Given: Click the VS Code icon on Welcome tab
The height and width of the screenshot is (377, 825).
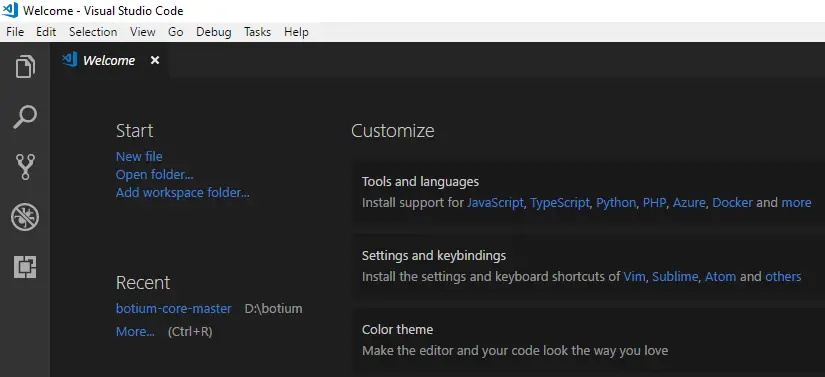Looking at the screenshot, I should (x=69, y=60).
